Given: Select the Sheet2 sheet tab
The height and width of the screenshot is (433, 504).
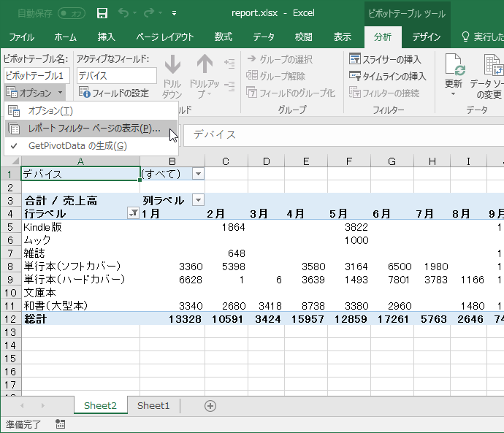Looking at the screenshot, I should 100,406.
